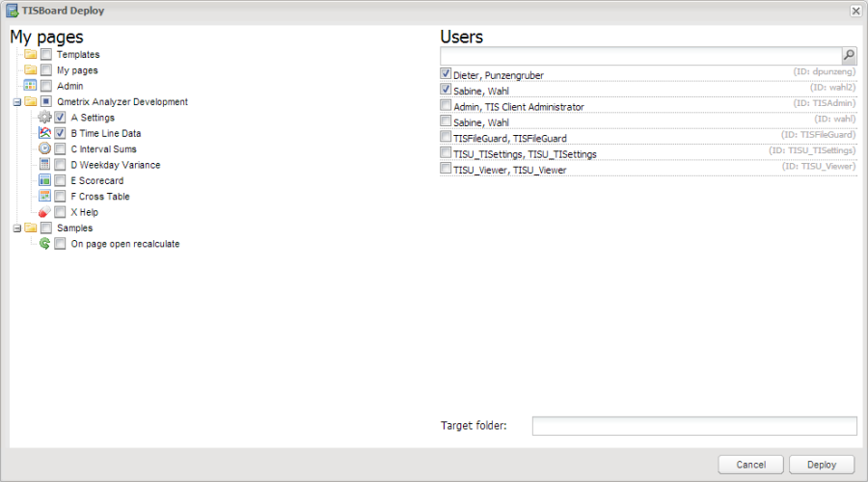Click the red help icon for X Help
868x482 pixels.
click(x=44, y=212)
